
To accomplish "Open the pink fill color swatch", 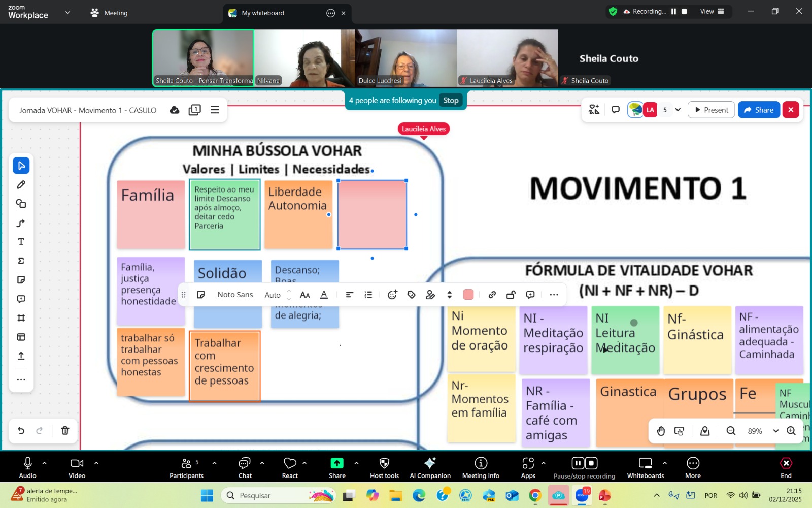I will pyautogui.click(x=468, y=295).
